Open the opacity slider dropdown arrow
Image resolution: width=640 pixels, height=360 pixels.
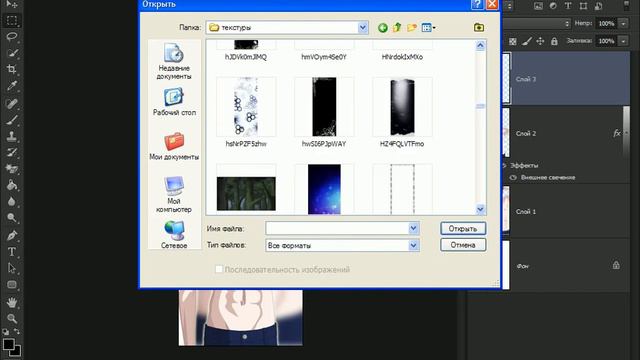[x=624, y=24]
